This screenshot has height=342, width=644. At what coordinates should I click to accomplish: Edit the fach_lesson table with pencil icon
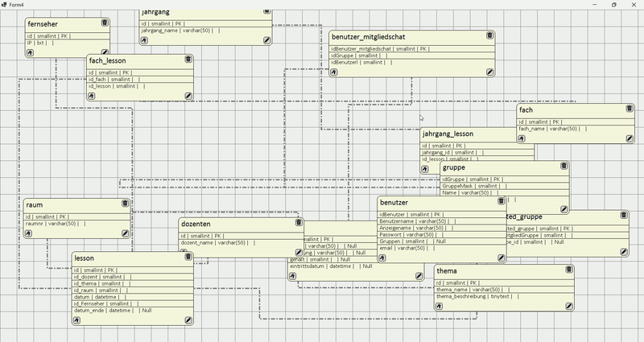coord(188,96)
